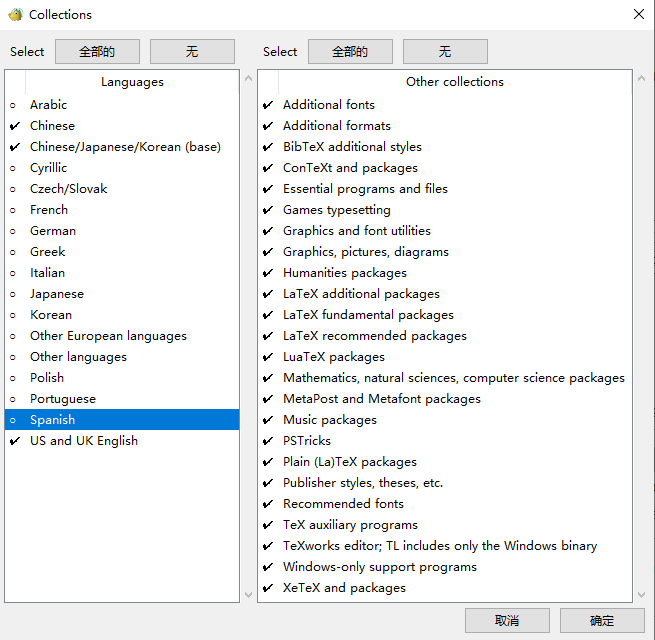Viewport: 655px width, 640px height.
Task: Select the Polish row
Action: (122, 378)
